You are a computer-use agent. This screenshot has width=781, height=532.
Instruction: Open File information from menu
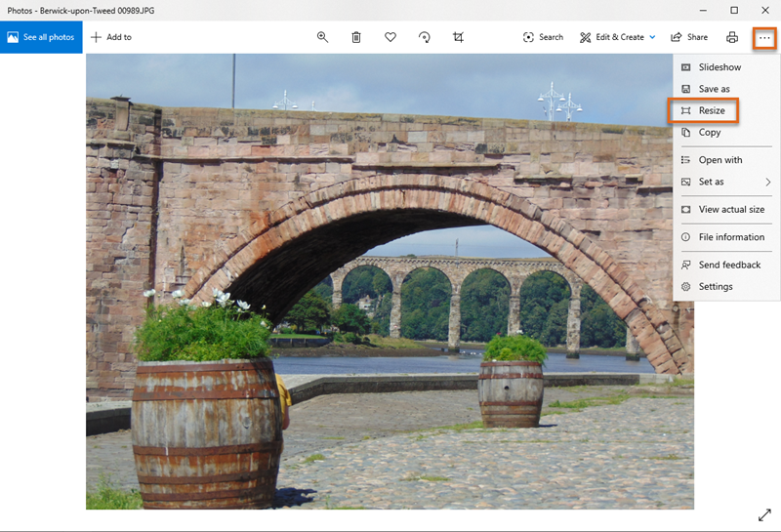731,237
